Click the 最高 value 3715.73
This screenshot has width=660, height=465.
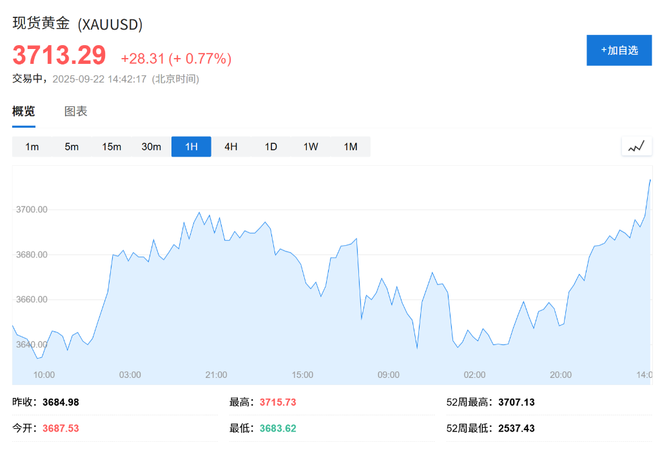tap(277, 402)
